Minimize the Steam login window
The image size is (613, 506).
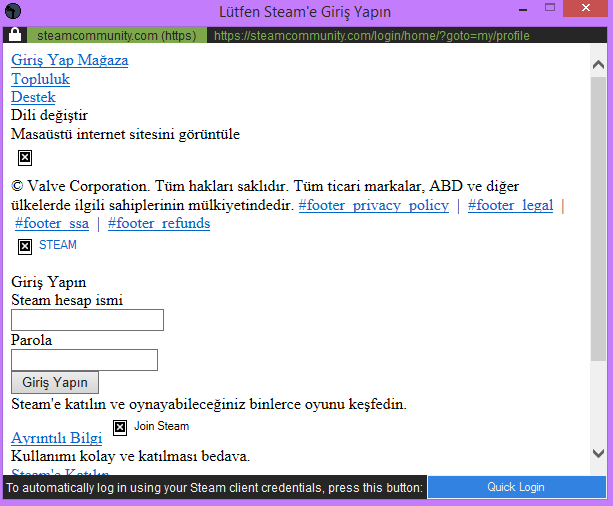(x=523, y=9)
